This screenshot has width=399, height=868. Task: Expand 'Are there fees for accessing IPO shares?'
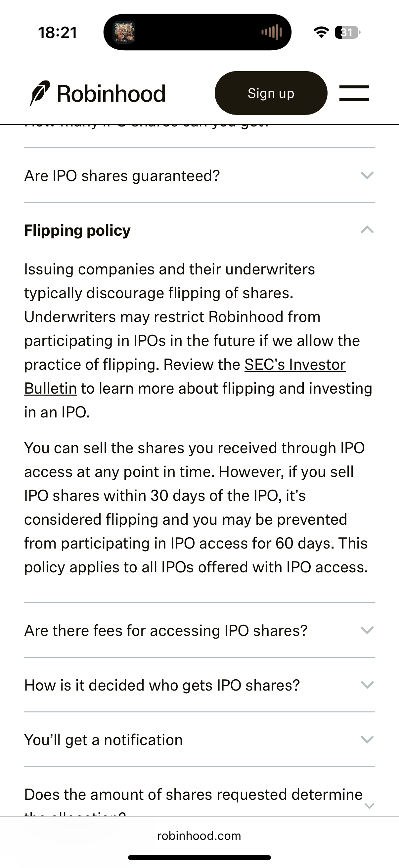[x=368, y=630]
